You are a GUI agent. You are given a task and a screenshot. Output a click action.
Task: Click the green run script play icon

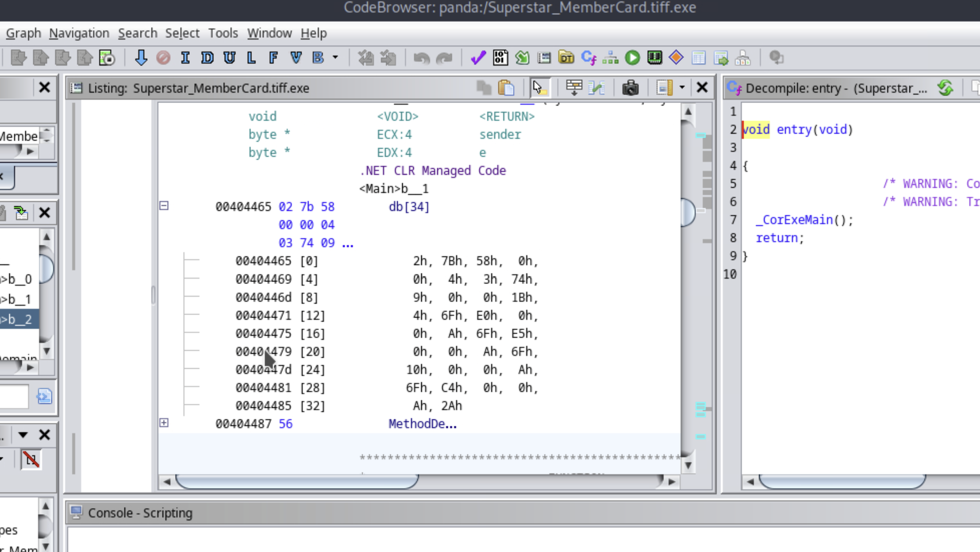tap(633, 58)
